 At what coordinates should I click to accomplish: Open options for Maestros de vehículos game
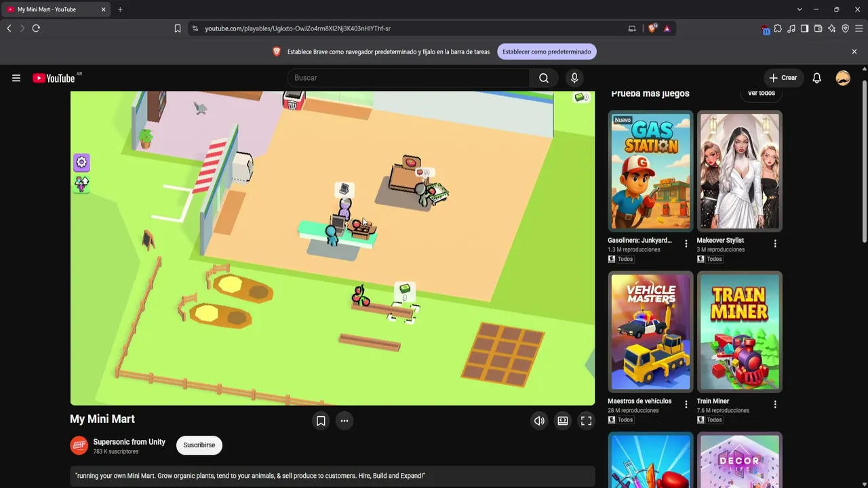point(686,405)
